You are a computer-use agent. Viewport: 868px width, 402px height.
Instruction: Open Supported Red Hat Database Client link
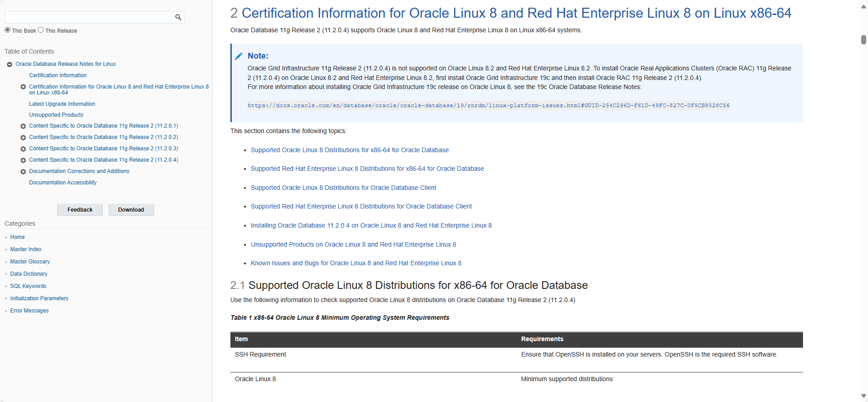click(361, 206)
